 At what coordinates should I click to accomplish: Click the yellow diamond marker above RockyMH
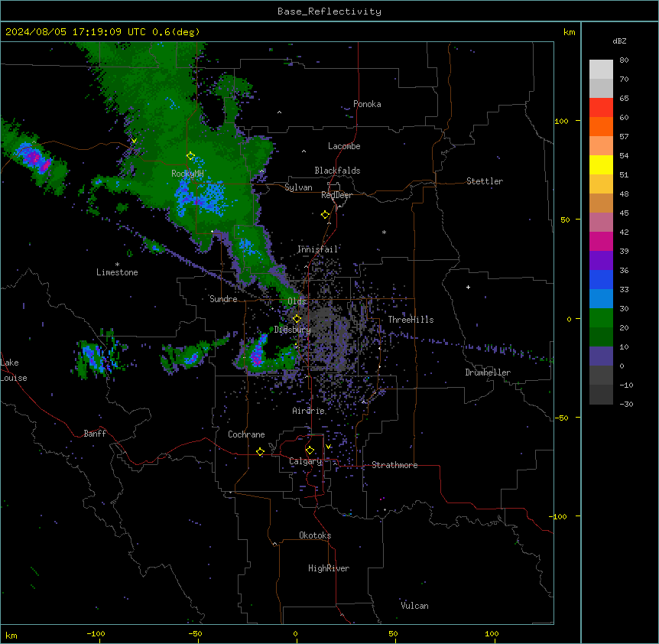tap(190, 156)
